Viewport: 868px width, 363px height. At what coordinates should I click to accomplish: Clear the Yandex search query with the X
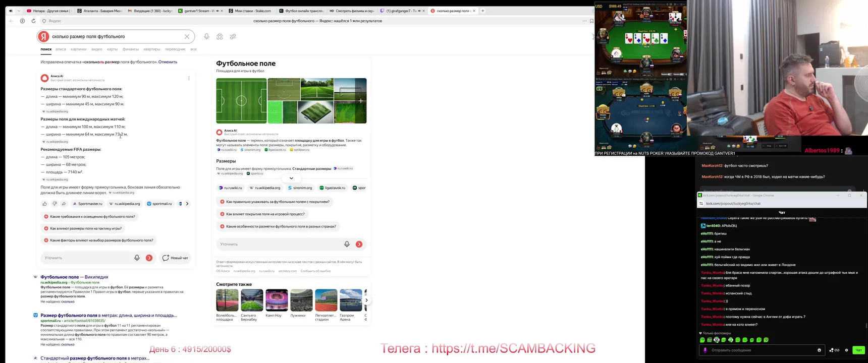coord(187,36)
